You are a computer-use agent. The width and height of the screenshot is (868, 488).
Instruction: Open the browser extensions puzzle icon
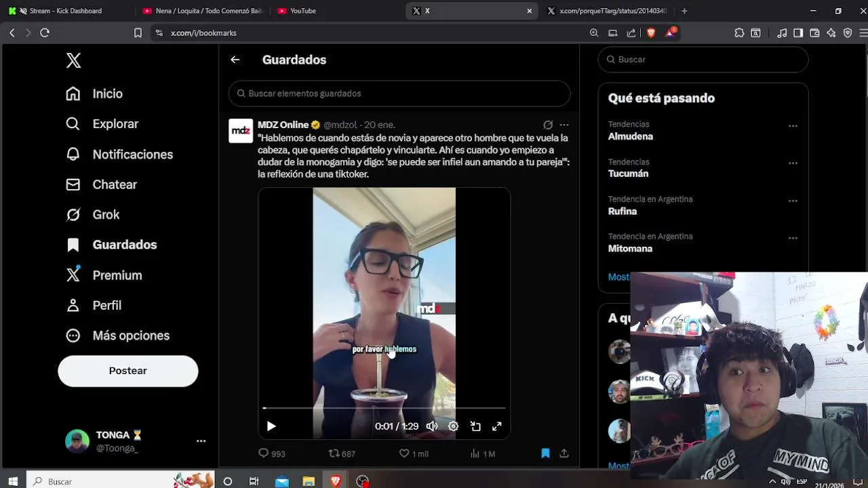coord(739,33)
